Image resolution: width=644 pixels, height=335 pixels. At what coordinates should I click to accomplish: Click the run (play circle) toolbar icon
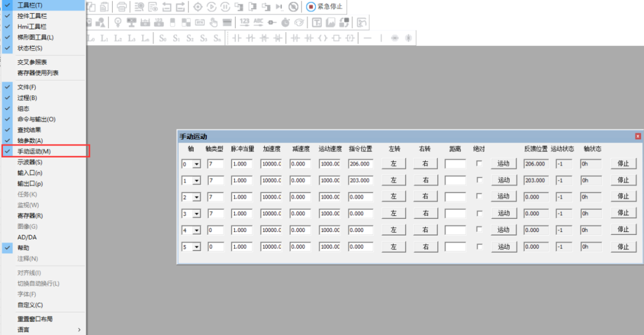[212, 7]
